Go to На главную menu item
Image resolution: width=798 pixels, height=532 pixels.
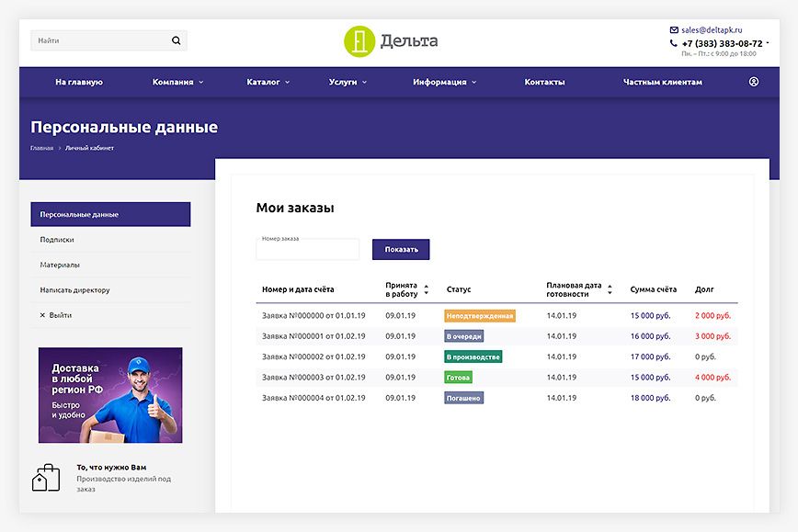79,82
